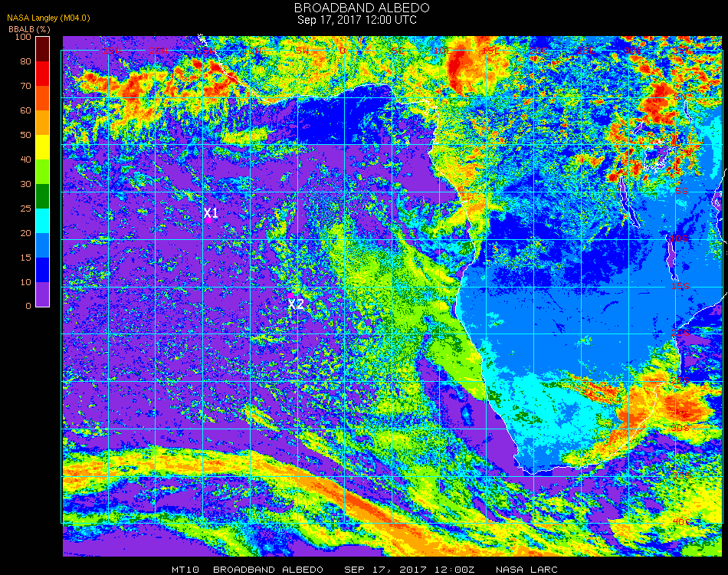Click the 20S latitude label
Image resolution: width=728 pixels, height=575 pixels.
(680, 333)
